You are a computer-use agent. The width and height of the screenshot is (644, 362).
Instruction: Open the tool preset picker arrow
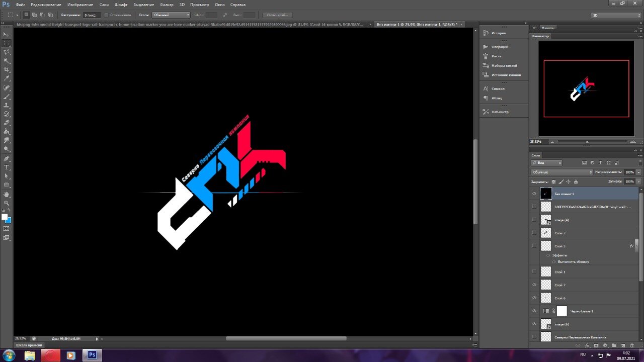[x=17, y=15]
